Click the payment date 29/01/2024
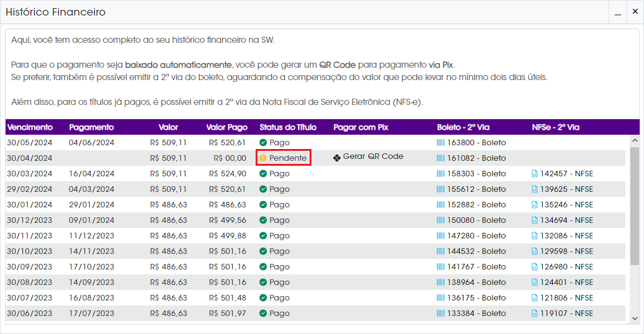Screen dimensions: 644x334 click(x=92, y=205)
